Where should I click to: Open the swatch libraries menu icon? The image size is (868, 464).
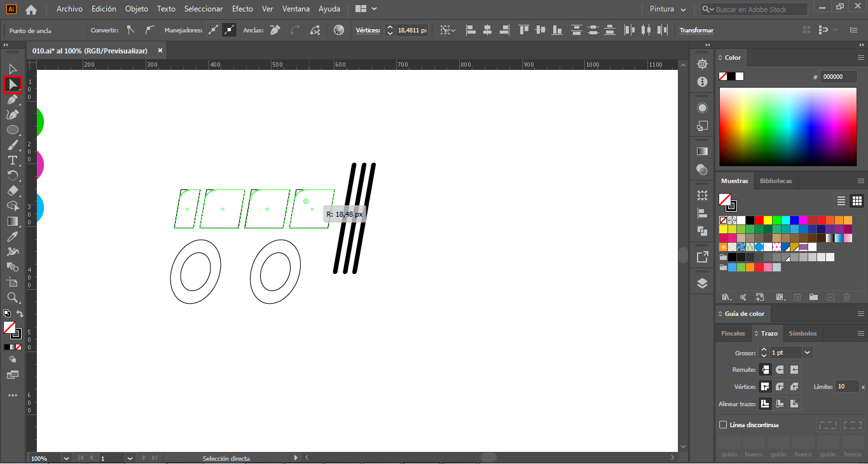pyautogui.click(x=726, y=297)
